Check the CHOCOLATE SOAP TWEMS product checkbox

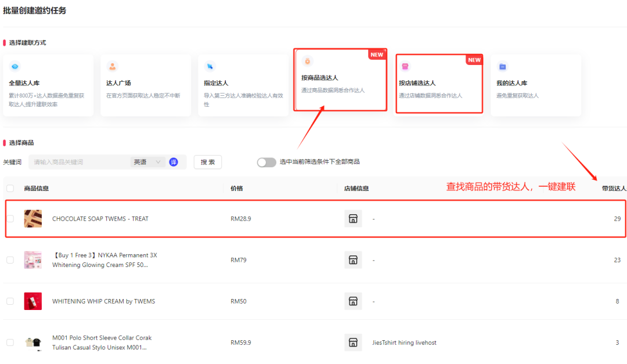(x=10, y=219)
